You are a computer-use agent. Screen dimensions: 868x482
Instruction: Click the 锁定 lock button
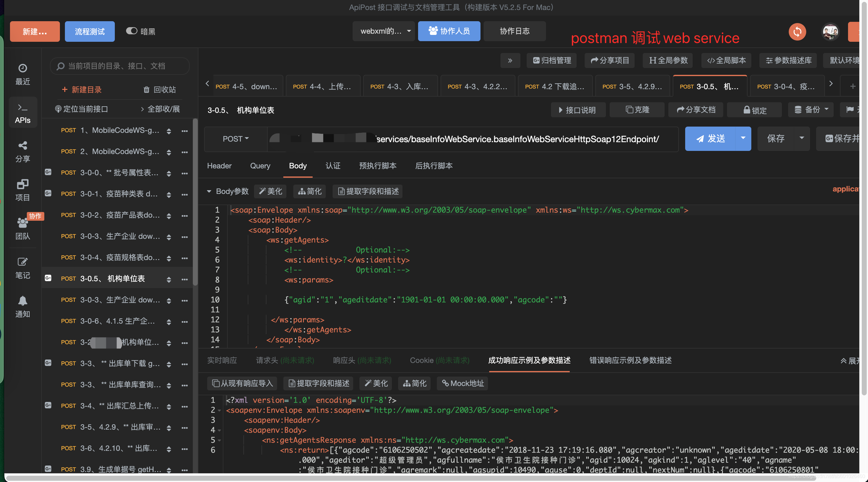(x=755, y=110)
